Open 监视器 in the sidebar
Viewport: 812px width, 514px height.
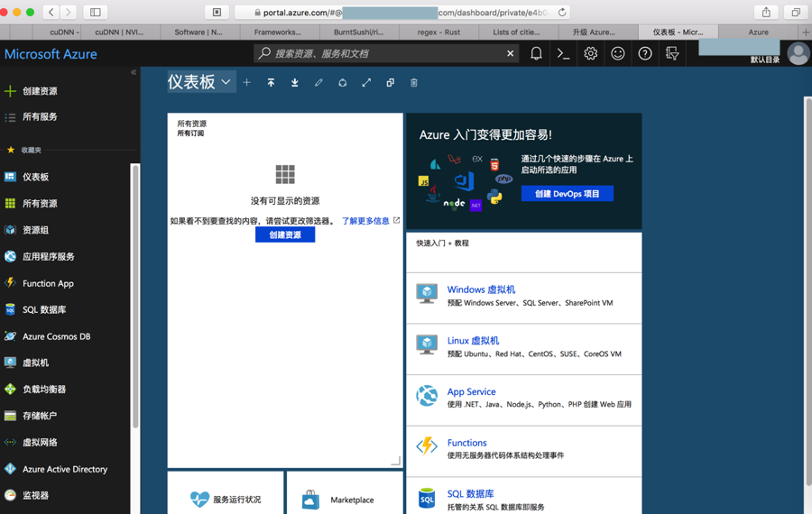point(35,495)
